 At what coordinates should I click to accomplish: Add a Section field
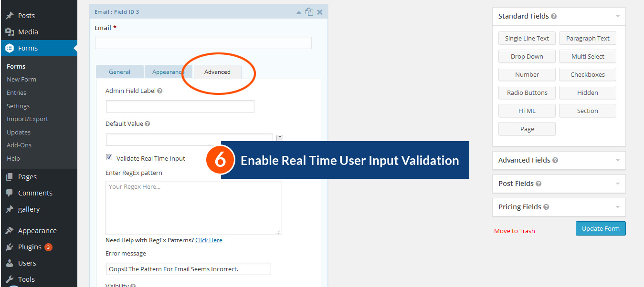(588, 111)
